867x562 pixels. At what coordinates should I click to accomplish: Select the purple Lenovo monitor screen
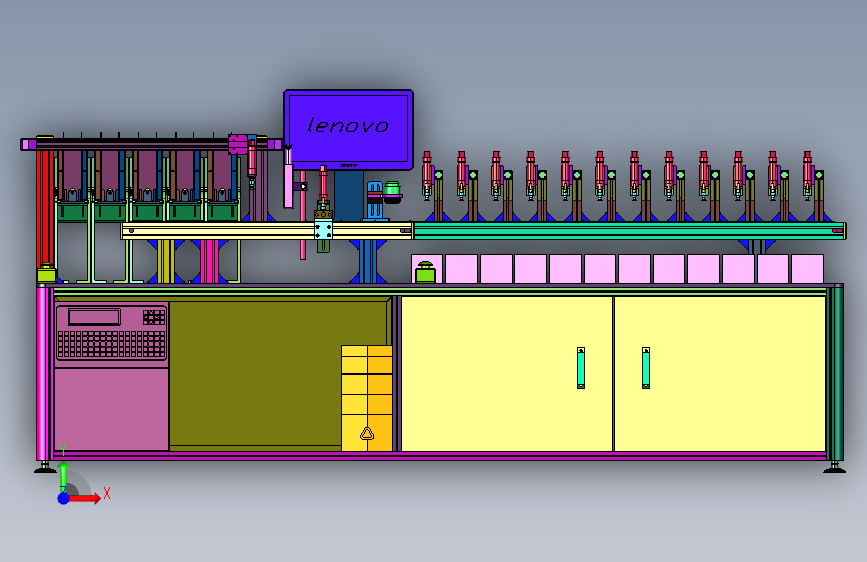(x=348, y=128)
